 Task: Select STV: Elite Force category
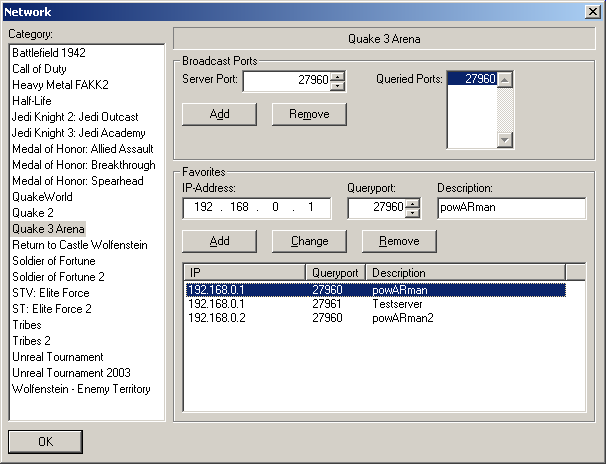coord(51,293)
